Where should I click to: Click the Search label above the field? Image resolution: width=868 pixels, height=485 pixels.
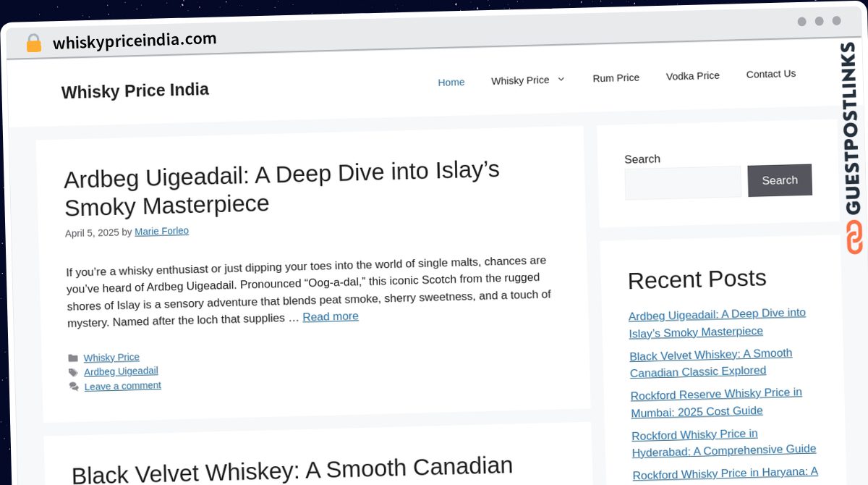tap(642, 159)
